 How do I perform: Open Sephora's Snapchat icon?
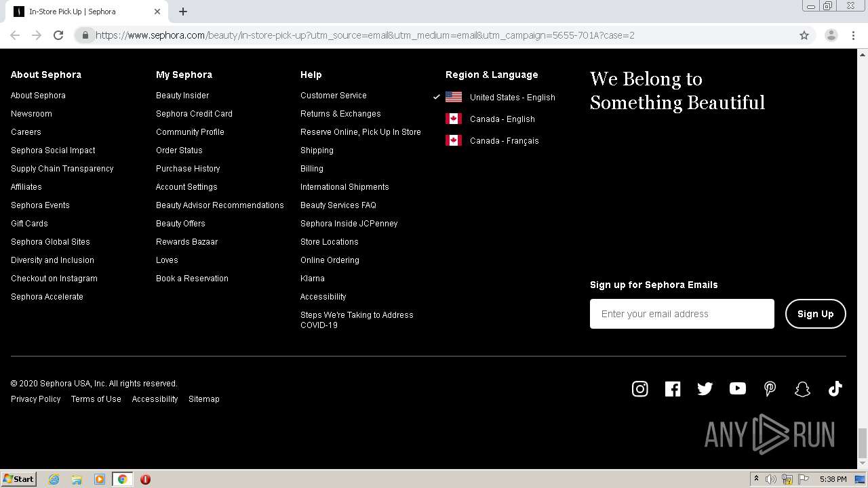point(802,388)
